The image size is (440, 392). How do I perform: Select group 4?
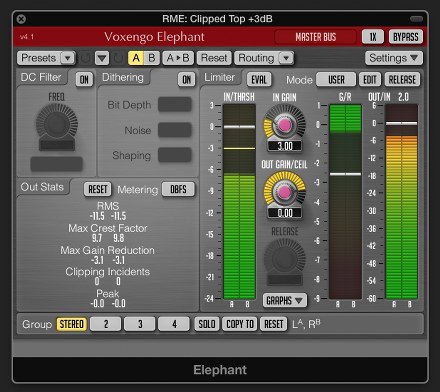coord(174,324)
